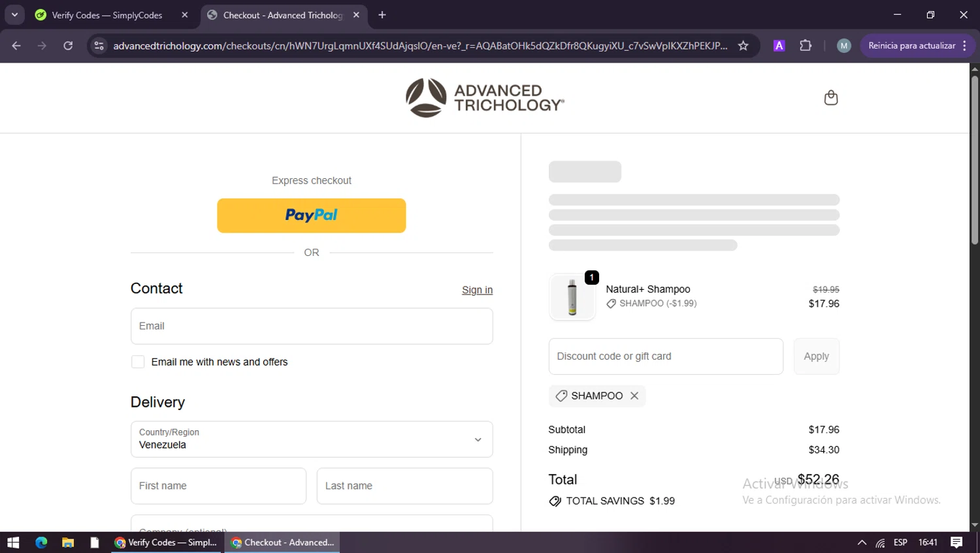Open the notification center icon
The height and width of the screenshot is (553, 980).
coord(956,543)
